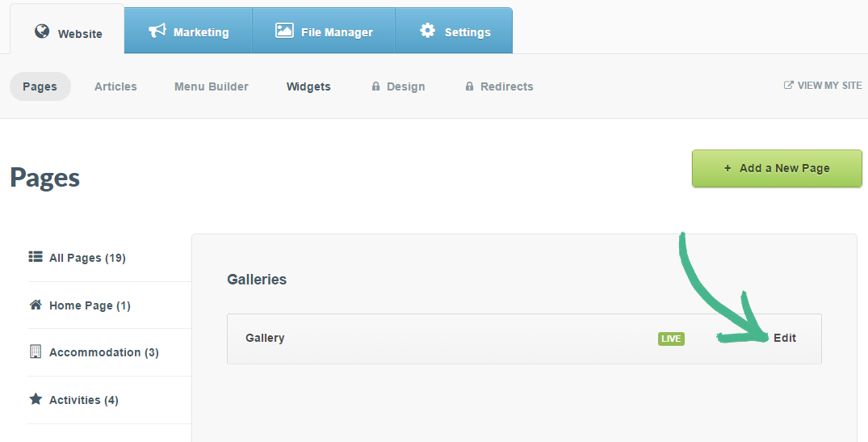Click the lock icon beside Design
Viewport: 868px width, 442px height.
coord(375,86)
